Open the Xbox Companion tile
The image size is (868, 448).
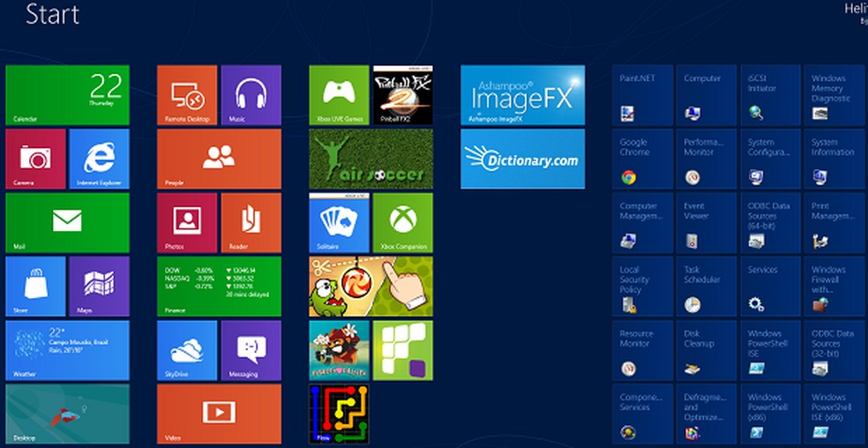pyautogui.click(x=403, y=222)
